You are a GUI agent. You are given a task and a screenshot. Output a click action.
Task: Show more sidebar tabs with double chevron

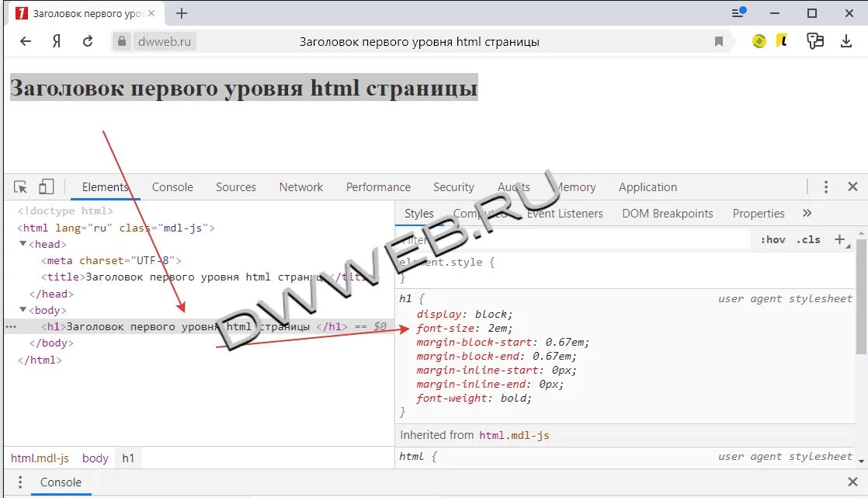(x=807, y=214)
